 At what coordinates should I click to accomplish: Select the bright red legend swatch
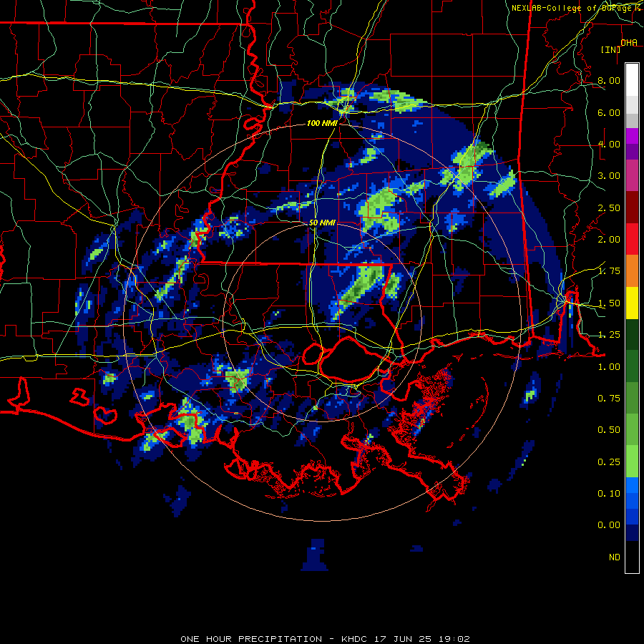(x=632, y=239)
